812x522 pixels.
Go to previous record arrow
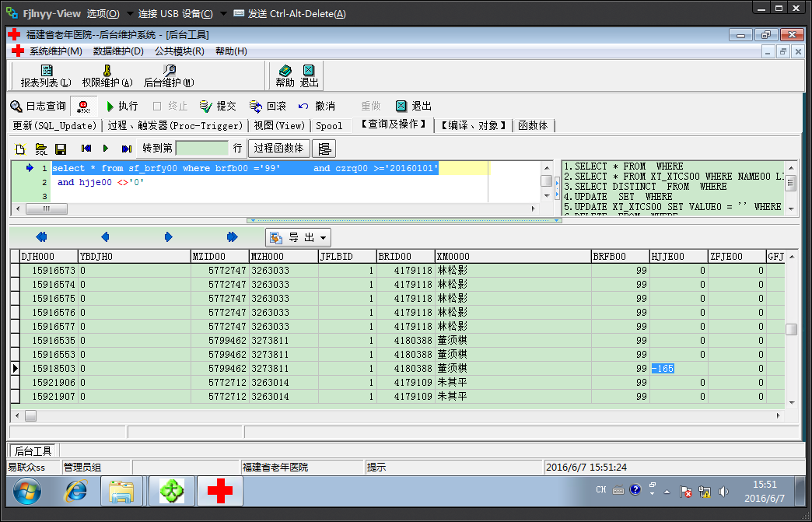coord(105,237)
